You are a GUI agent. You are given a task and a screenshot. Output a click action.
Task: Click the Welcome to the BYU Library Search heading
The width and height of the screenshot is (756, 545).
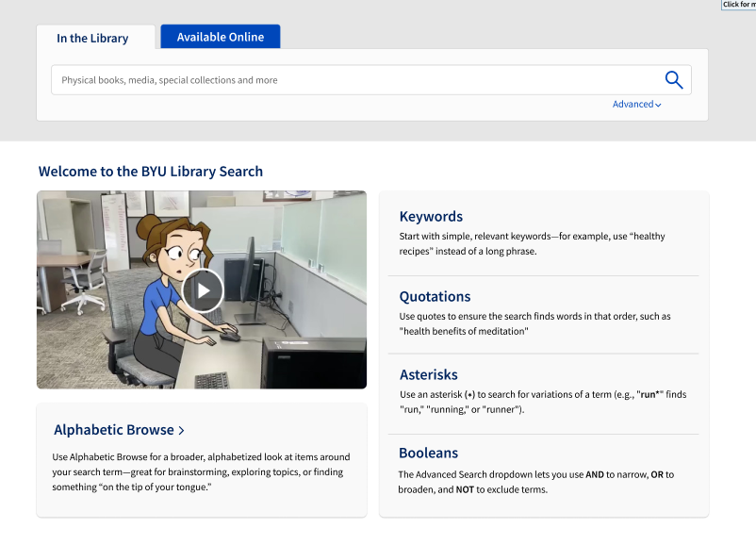pyautogui.click(x=151, y=172)
